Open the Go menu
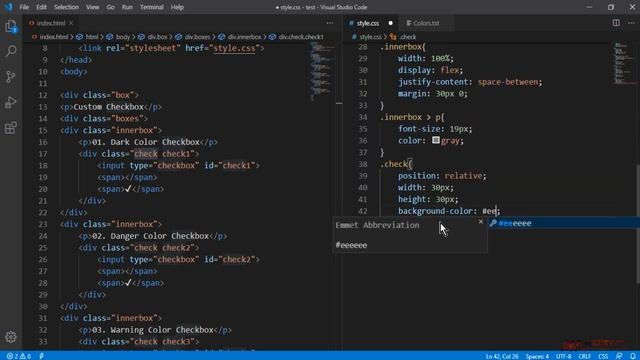Screen dimensions: 640x360 110,7
